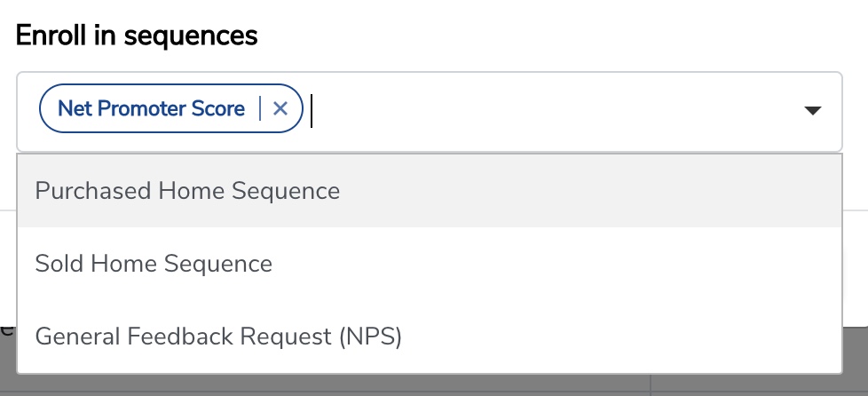Click the X on Net Promoter Score tag
The width and height of the screenshot is (868, 396).
280,108
